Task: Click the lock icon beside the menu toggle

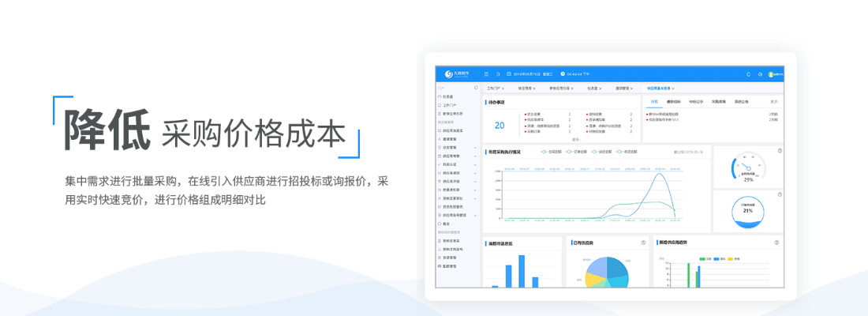Action: (x=498, y=73)
